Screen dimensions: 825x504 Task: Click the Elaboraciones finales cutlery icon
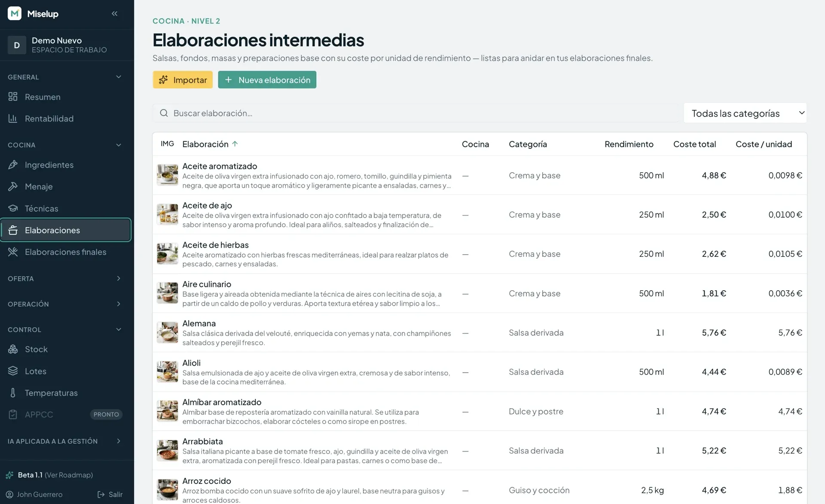point(13,252)
